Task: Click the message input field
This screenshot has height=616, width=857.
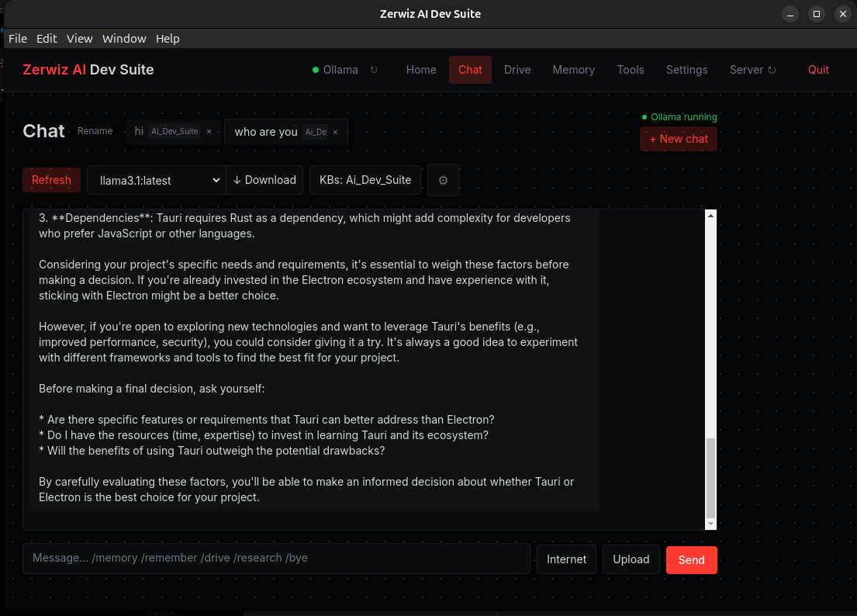Action: [x=277, y=558]
